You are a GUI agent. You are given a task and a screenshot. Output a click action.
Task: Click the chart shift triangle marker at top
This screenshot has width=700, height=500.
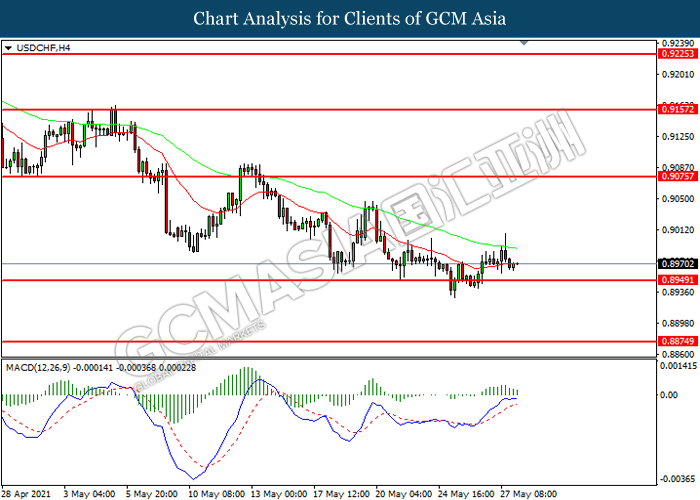tap(524, 43)
